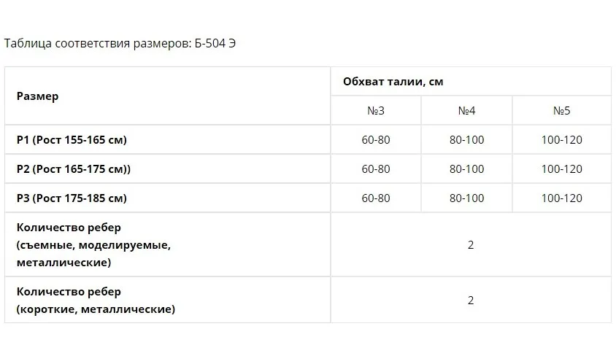Viewport: 616px width, 364px height.
Task: Click the "Размер" column header
Action: [37, 96]
